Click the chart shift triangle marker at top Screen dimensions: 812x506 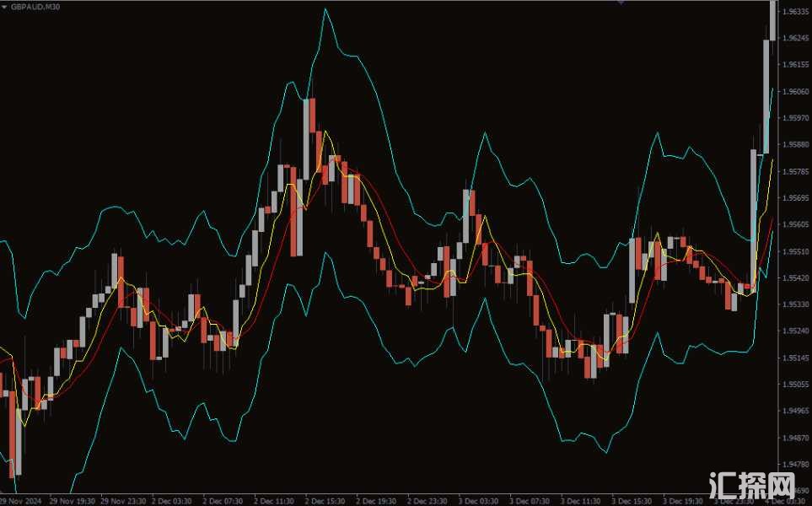click(x=621, y=3)
